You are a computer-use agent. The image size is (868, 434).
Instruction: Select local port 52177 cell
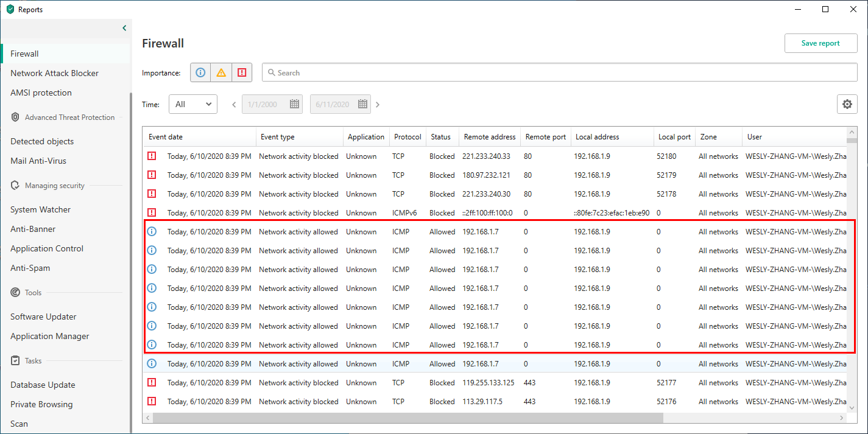(x=666, y=383)
